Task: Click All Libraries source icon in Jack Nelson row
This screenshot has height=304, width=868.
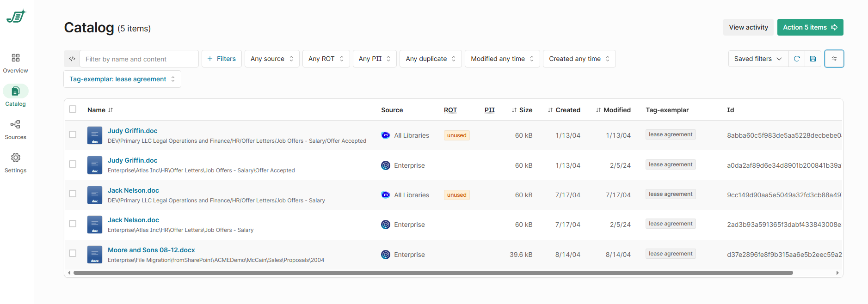Action: 386,195
